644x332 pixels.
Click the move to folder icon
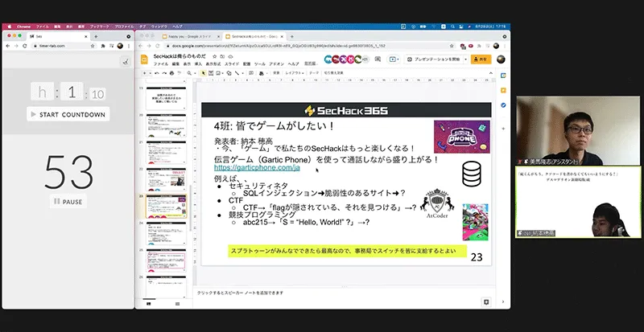(x=222, y=56)
